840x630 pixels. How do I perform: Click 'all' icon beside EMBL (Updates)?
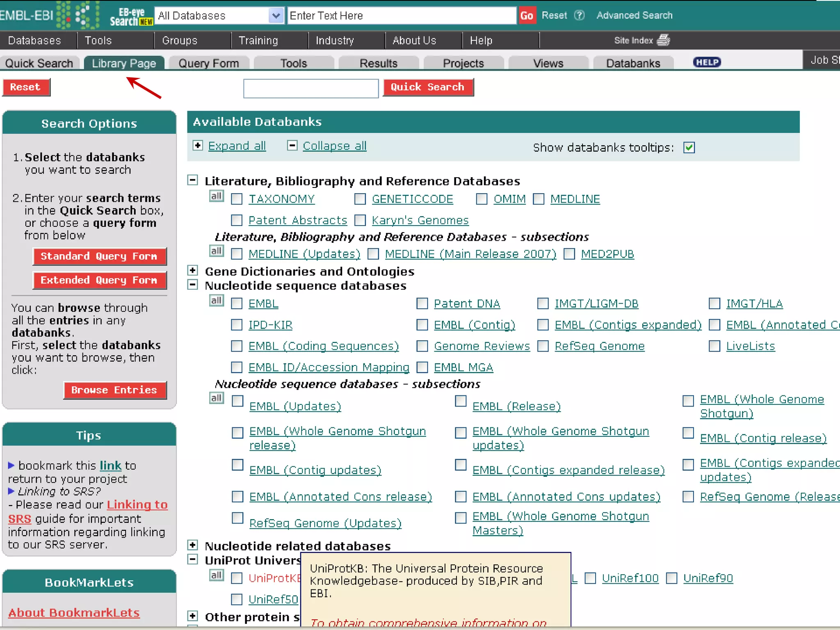point(217,398)
